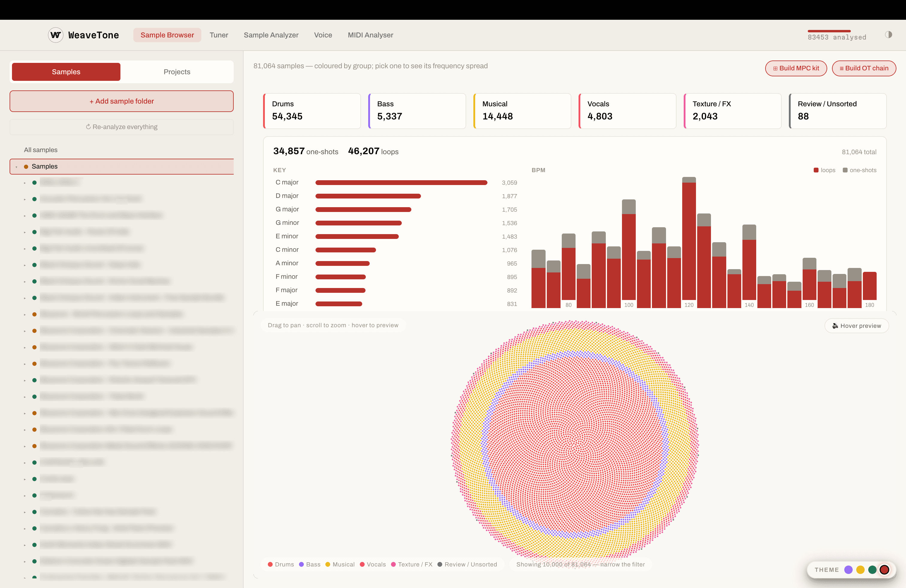Click the 'Drag to pan' hint label

pyautogui.click(x=333, y=325)
